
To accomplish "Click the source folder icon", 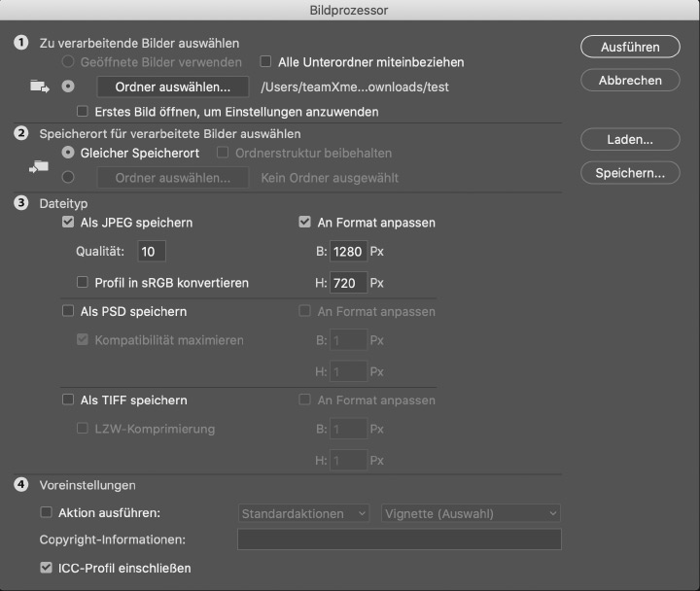I will (x=40, y=87).
